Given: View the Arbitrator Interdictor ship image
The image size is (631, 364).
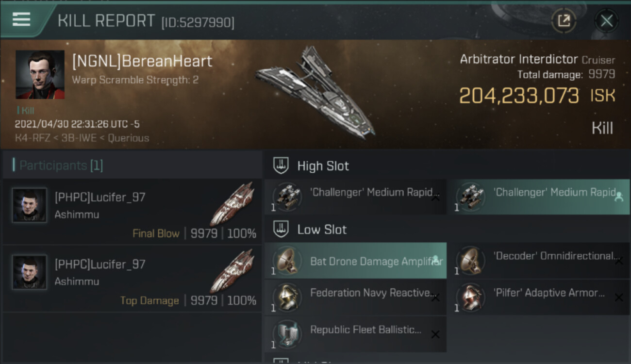Looking at the screenshot, I should click(315, 92).
